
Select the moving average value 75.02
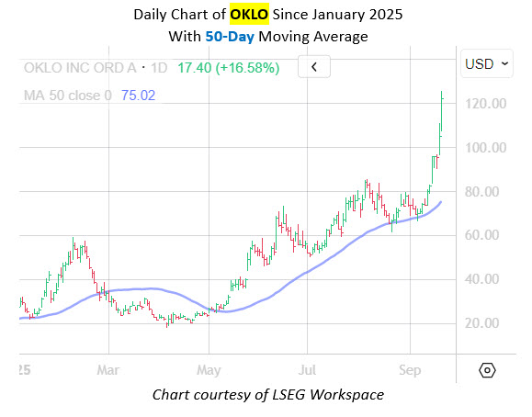tap(138, 96)
